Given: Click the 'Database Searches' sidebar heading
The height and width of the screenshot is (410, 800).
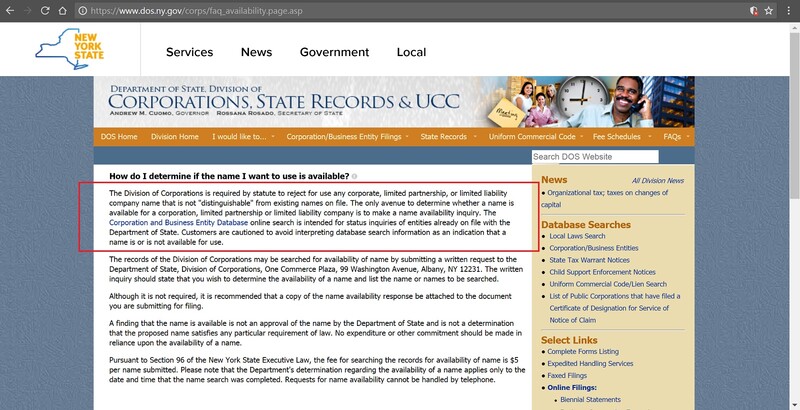Looking at the screenshot, I should (x=586, y=225).
